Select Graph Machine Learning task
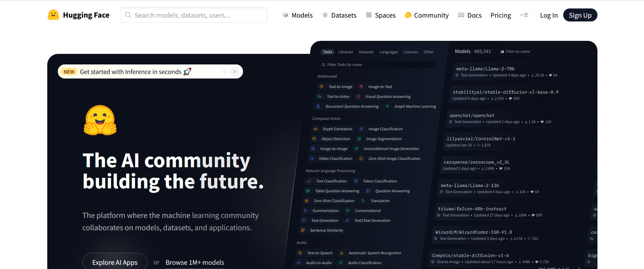Viewport: 644px width, 269px height. [411, 106]
